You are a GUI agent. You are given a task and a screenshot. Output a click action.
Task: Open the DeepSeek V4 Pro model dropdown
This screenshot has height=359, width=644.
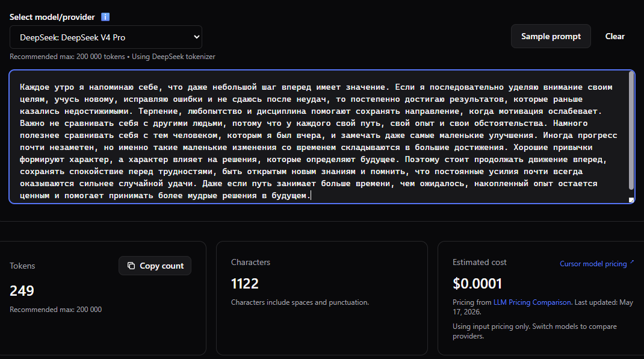(x=106, y=37)
